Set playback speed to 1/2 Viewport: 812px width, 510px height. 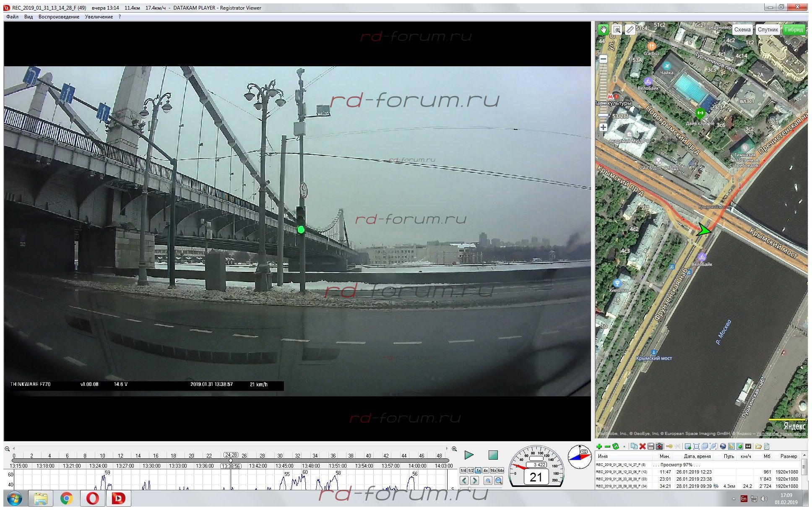tap(471, 471)
